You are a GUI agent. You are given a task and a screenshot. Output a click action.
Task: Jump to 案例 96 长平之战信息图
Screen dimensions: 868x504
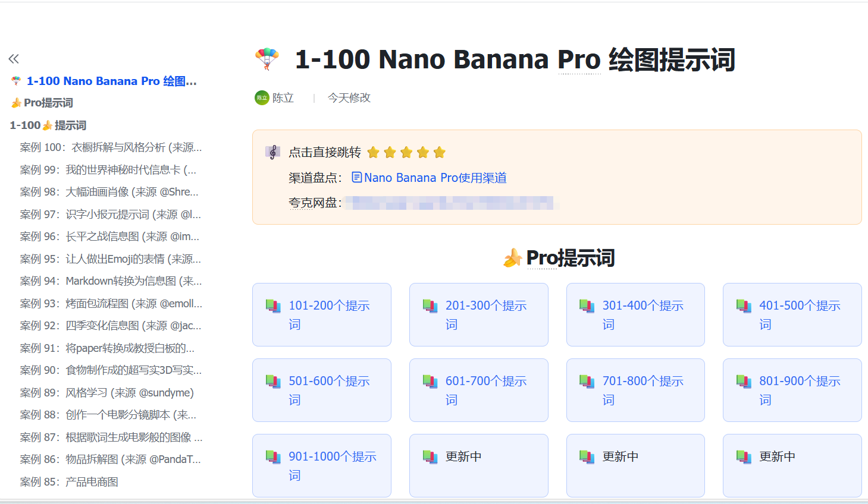click(109, 237)
